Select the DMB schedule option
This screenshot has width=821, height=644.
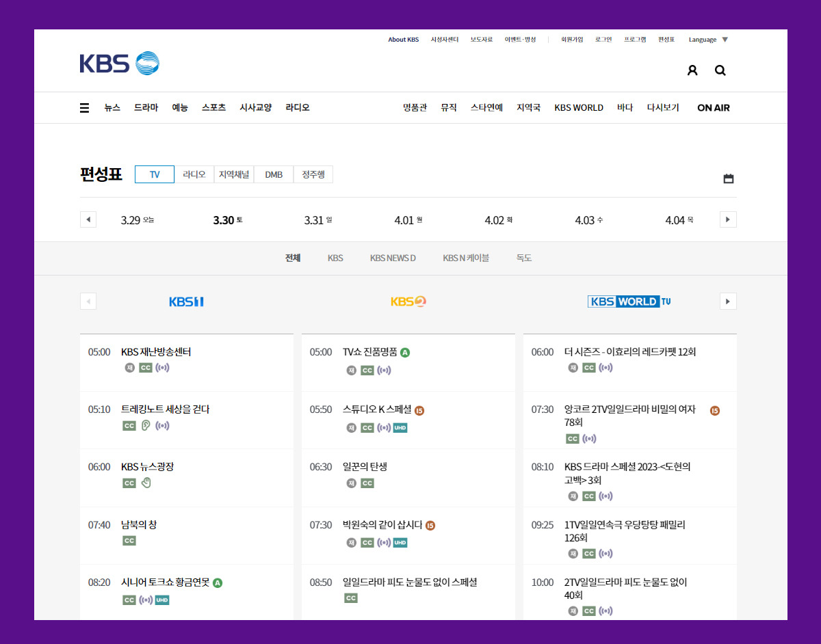coord(273,174)
